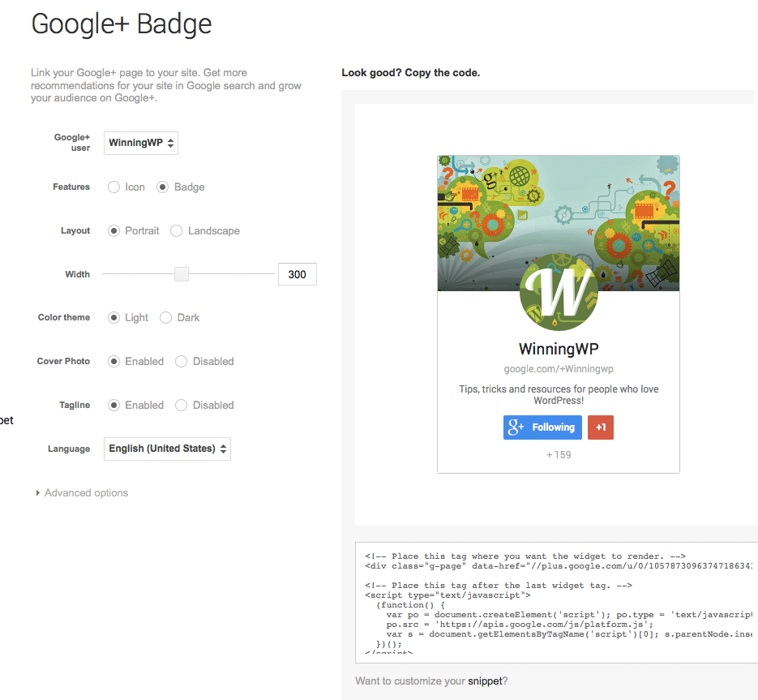Viewport: 758px width, 700px height.
Task: Choose Portrait layout option
Action: point(113,230)
